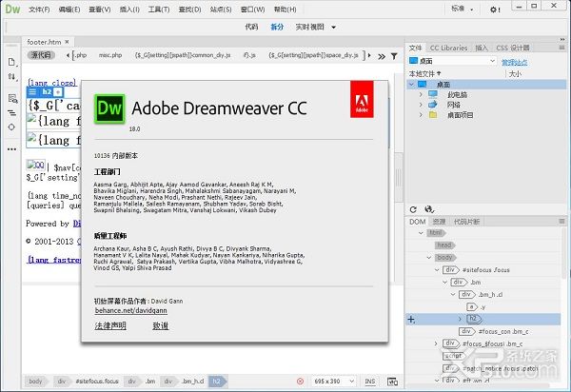Open the misc.php related file
The image size is (571, 392).
click(110, 55)
